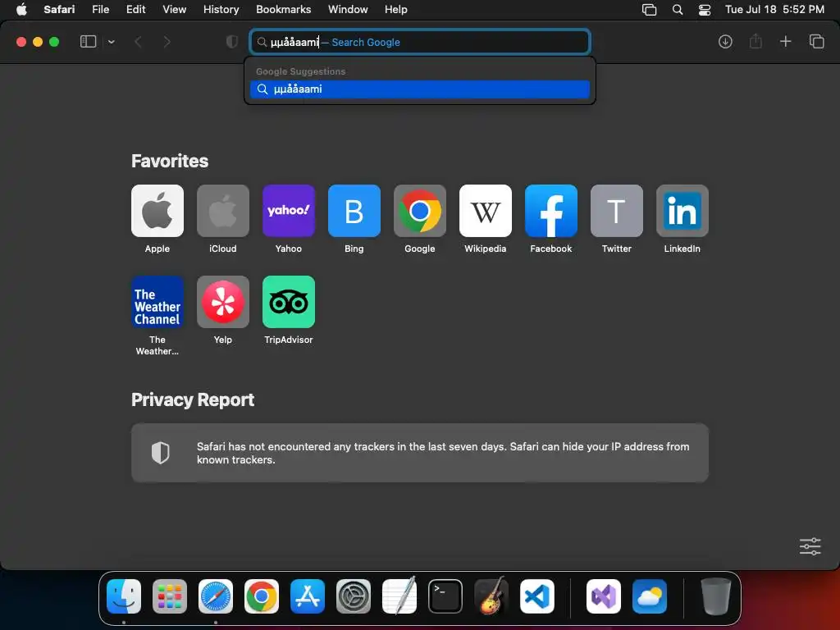Open the Privacy Report tracker summary card
This screenshot has height=630, width=840.
tap(420, 453)
